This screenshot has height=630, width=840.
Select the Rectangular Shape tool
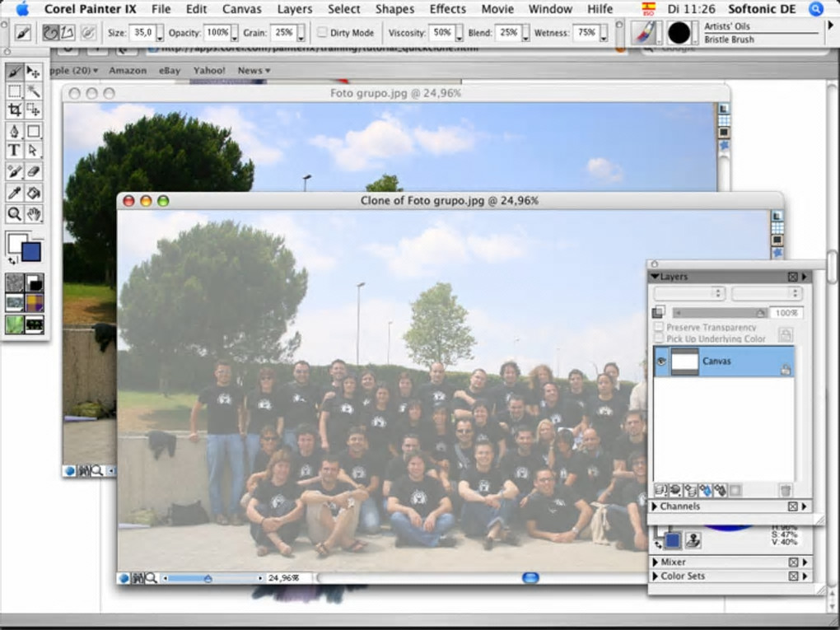coord(33,131)
